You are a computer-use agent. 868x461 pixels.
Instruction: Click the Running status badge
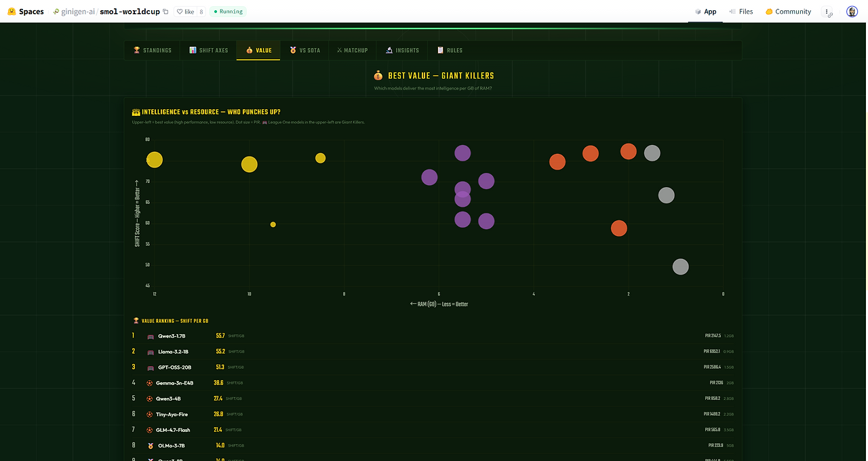pos(228,12)
